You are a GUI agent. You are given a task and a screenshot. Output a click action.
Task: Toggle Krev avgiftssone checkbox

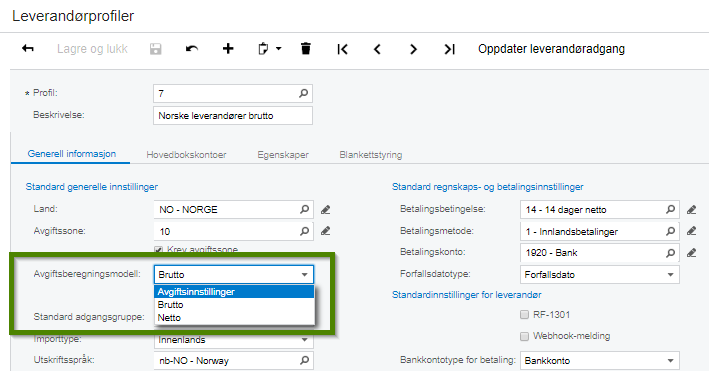click(159, 249)
